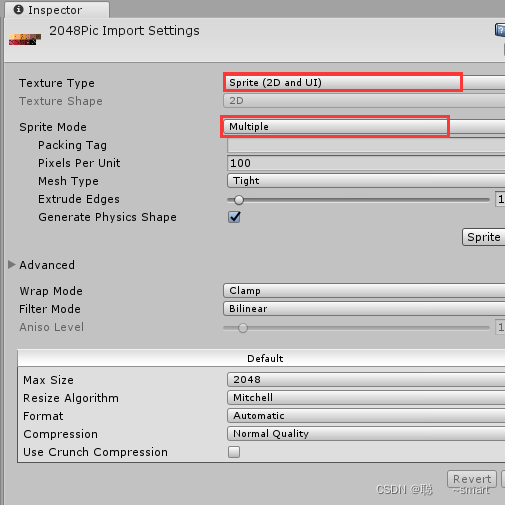
Task: Open the help icon in header
Action: click(x=500, y=30)
